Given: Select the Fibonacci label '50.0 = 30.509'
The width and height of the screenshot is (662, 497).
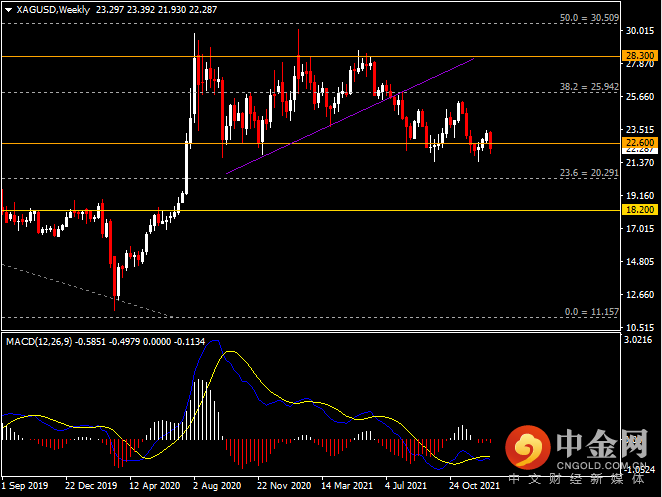Looking at the screenshot, I should click(589, 18).
